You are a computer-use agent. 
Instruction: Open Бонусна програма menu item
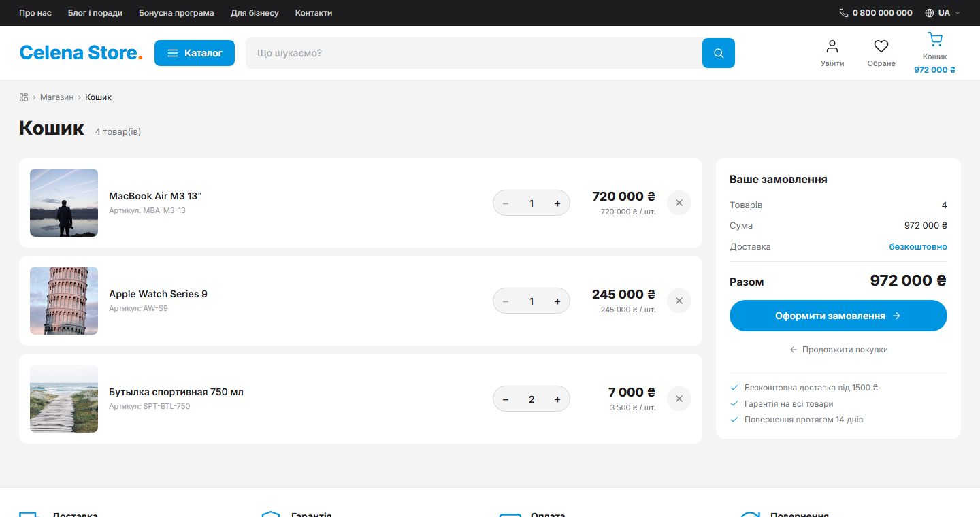pyautogui.click(x=176, y=13)
